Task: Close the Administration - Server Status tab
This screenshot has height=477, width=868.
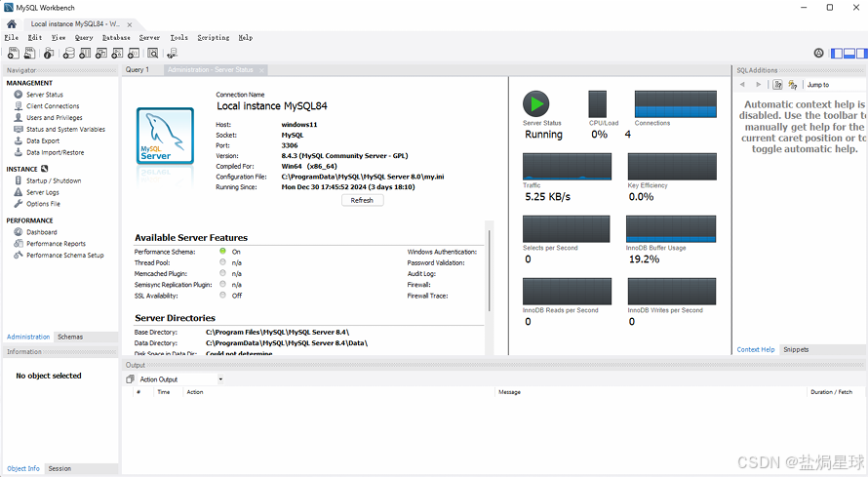Action: pyautogui.click(x=261, y=70)
